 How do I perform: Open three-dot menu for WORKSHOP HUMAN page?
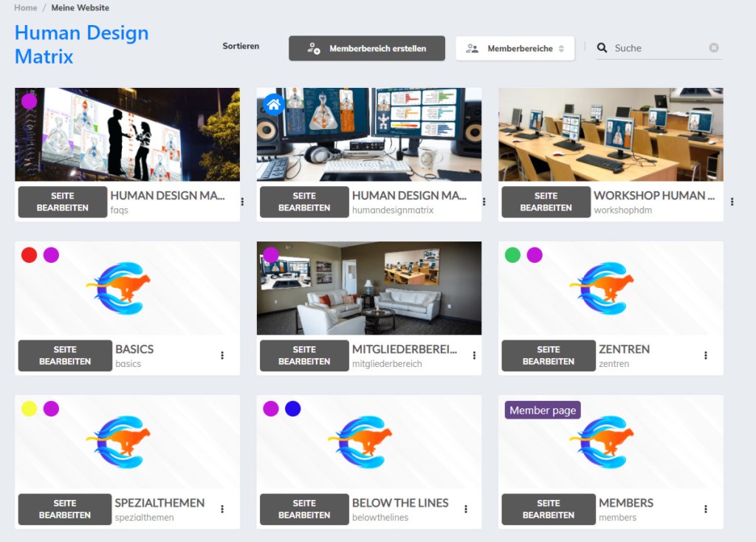point(732,202)
